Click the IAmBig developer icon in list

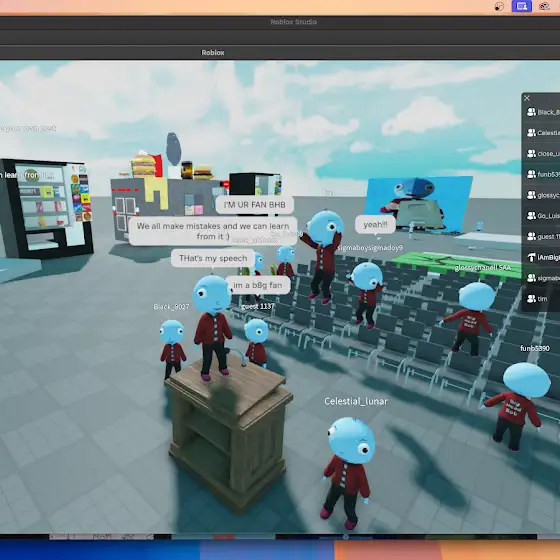[x=531, y=257]
